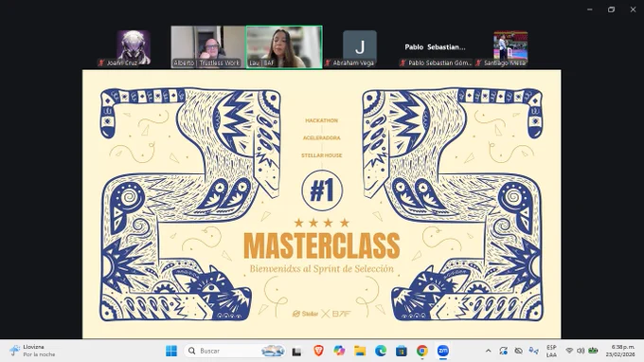The image size is (644, 362).
Task: Open File Explorer from taskbar
Action: coord(360,351)
